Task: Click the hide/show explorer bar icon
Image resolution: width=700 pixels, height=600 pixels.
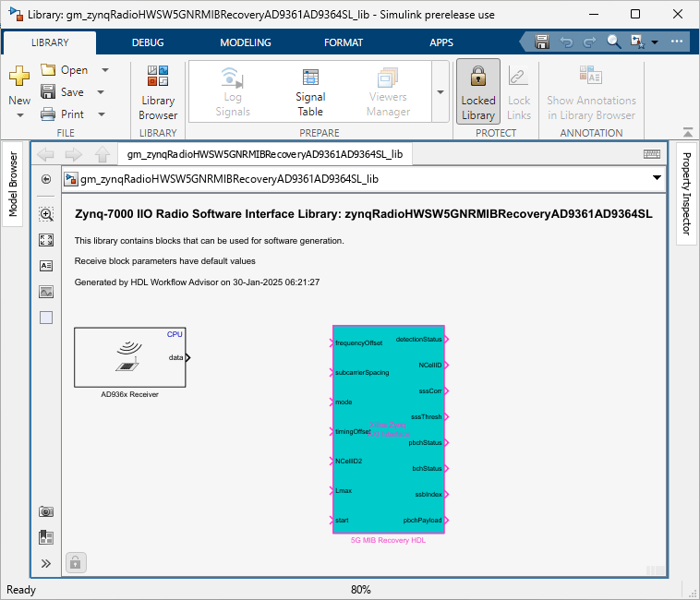Action: (46, 179)
